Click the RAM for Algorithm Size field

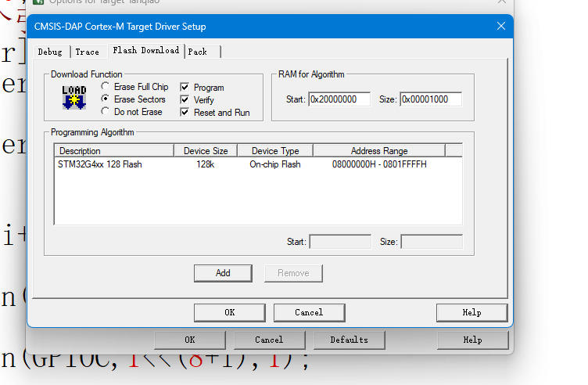431,99
